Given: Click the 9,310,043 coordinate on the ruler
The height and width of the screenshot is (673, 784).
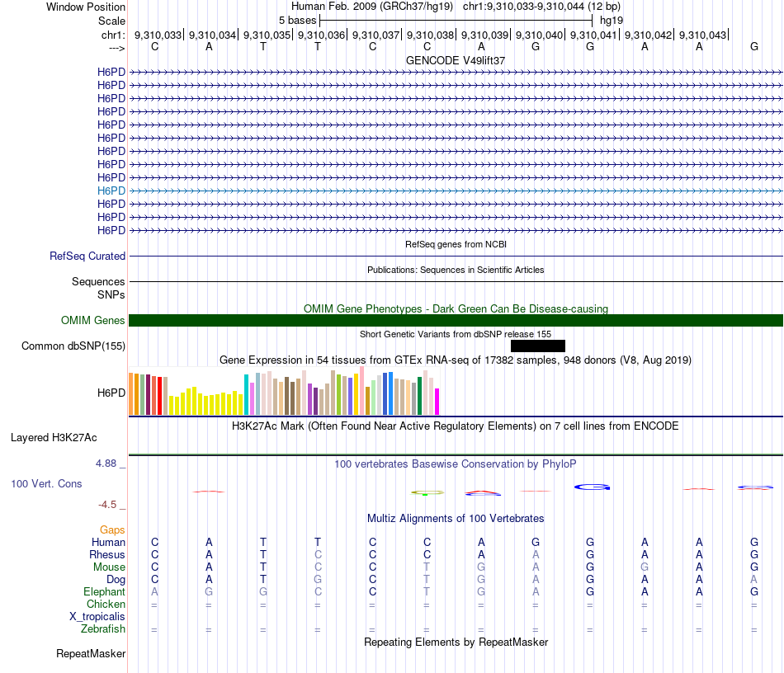Looking at the screenshot, I should click(x=702, y=35).
